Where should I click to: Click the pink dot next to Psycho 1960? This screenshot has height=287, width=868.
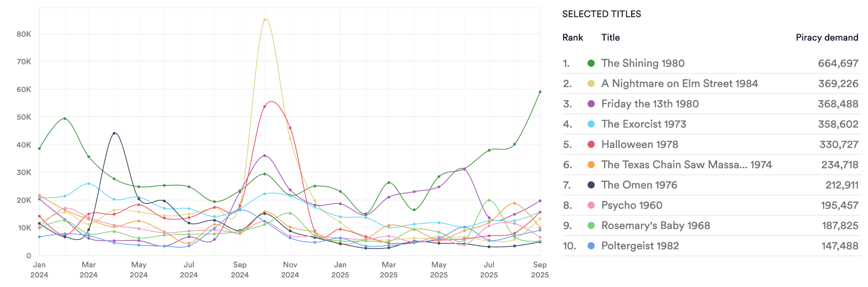tap(591, 206)
